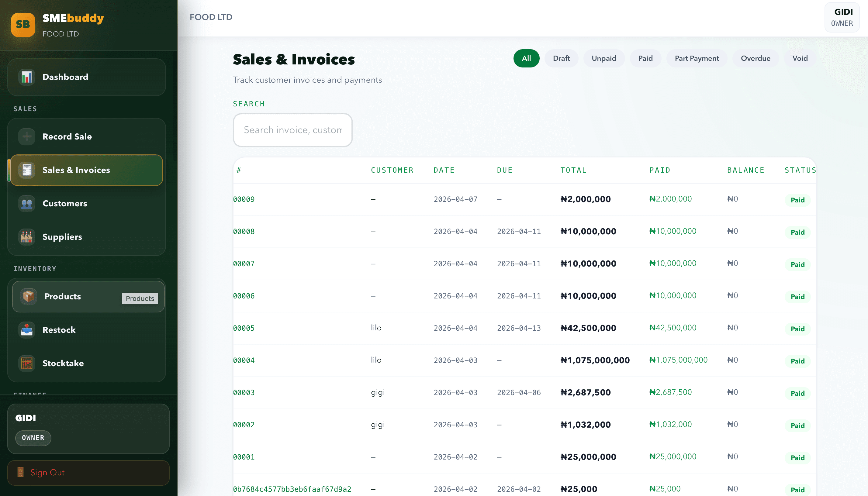Click the BALANCE column header
Image resolution: width=868 pixels, height=496 pixels.
pos(746,170)
